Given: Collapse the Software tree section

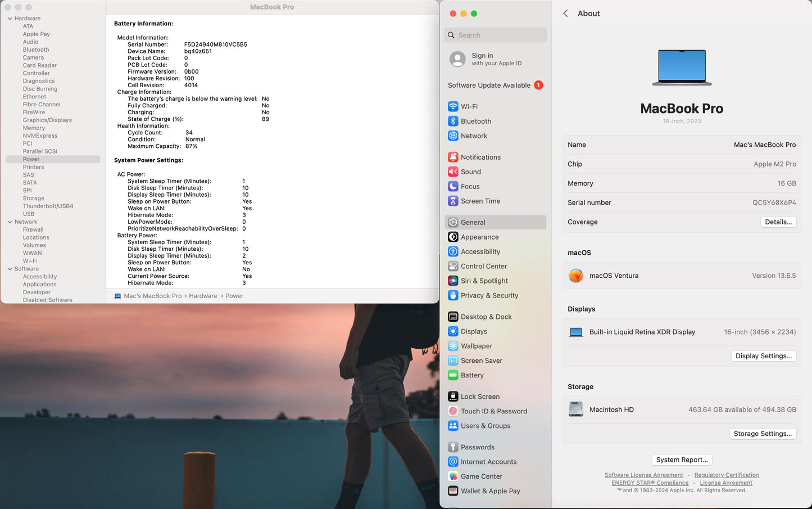Looking at the screenshot, I should (10, 269).
